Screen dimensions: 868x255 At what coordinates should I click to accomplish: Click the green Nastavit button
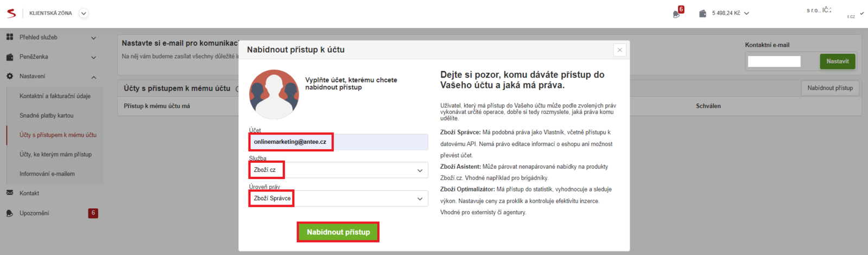click(837, 61)
